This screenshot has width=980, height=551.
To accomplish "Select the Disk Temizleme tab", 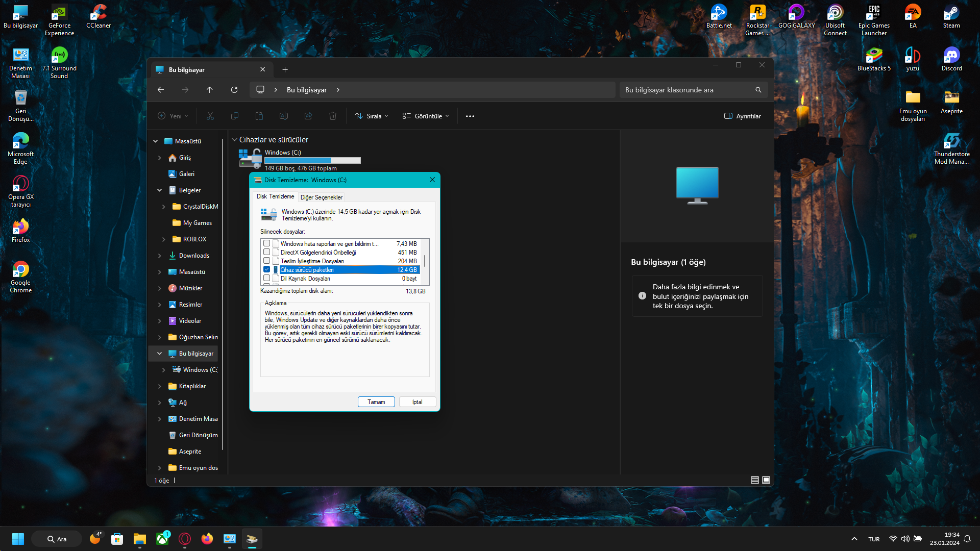I will tap(275, 196).
